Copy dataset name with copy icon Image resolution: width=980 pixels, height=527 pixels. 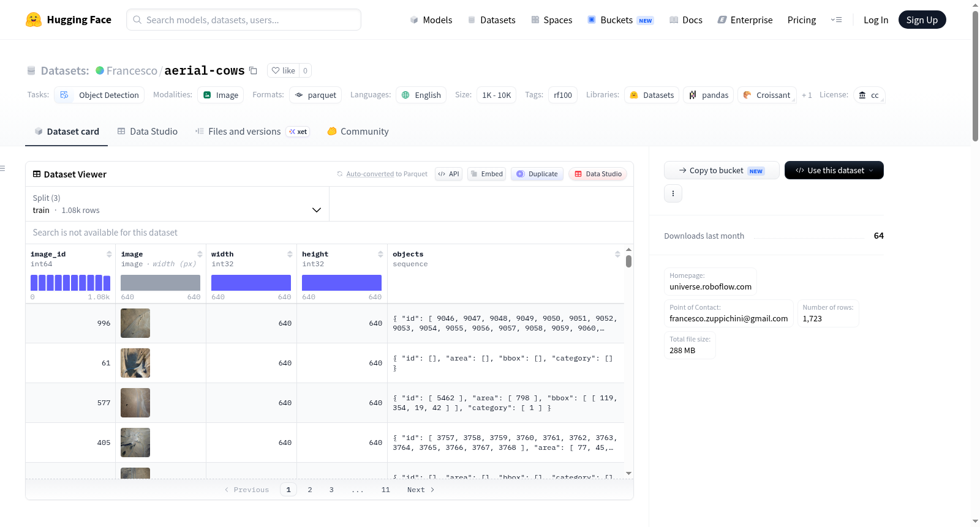point(253,70)
